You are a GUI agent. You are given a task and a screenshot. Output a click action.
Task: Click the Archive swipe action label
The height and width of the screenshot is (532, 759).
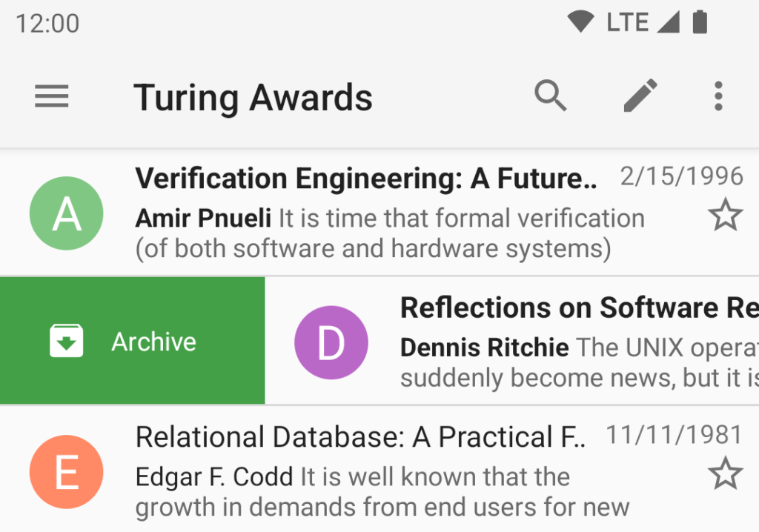pyautogui.click(x=154, y=342)
